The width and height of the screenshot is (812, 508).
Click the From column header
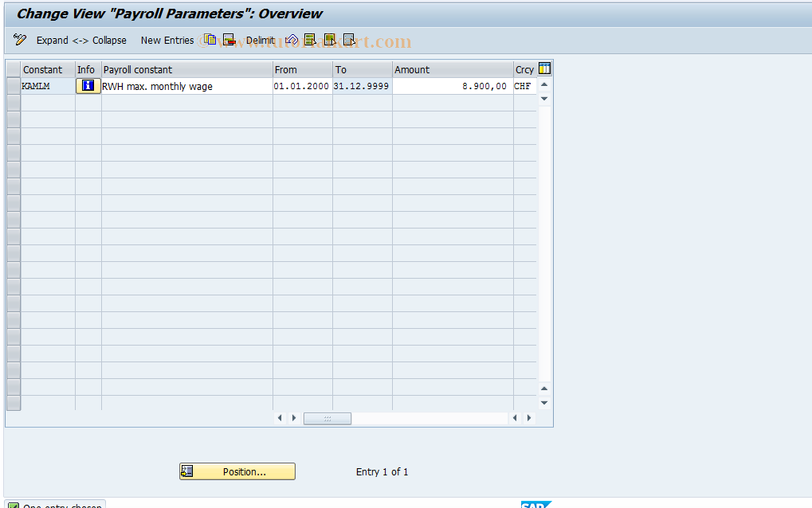(x=303, y=69)
